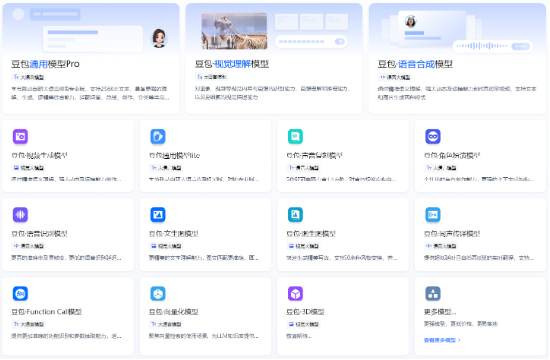Open the 豆包·语音合成模型 title
This screenshot has width=550, height=360.
415,64
